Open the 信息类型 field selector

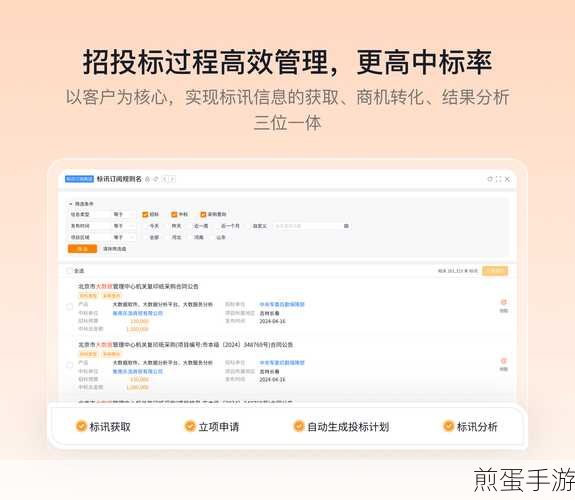(89, 214)
